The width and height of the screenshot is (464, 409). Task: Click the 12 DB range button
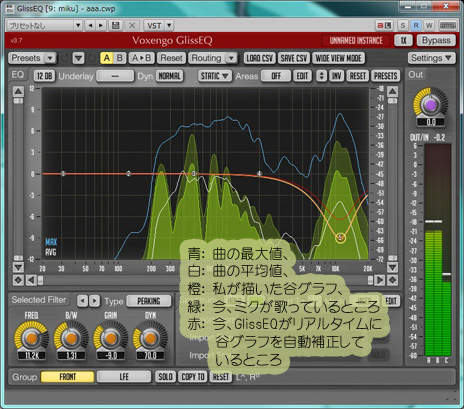pos(44,76)
